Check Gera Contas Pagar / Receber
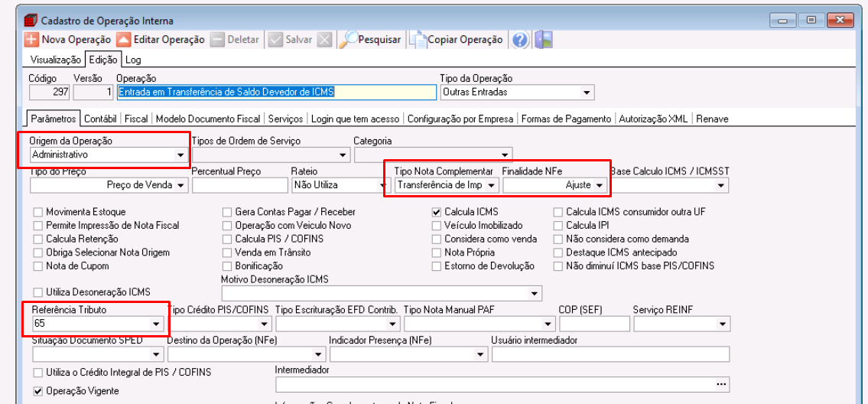 227,212
